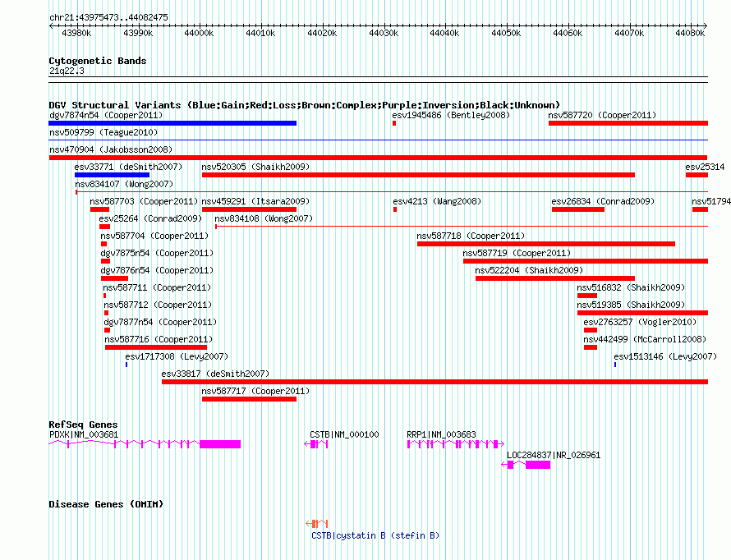
Task: Select the Cytogenetic Bands track title
Action: (98, 61)
